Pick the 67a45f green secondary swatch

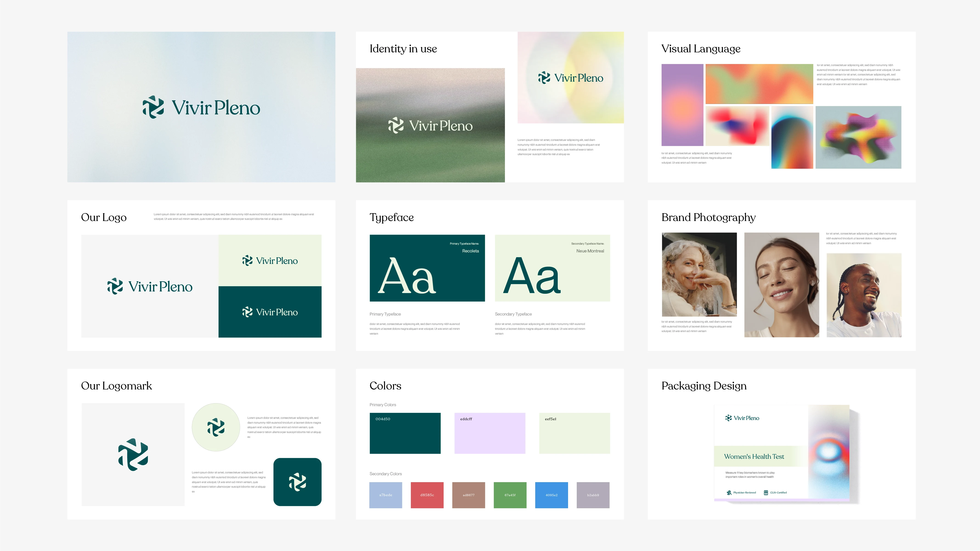click(510, 495)
